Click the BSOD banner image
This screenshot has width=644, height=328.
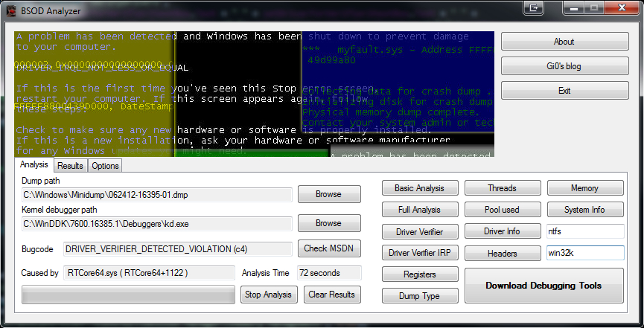[x=254, y=94]
